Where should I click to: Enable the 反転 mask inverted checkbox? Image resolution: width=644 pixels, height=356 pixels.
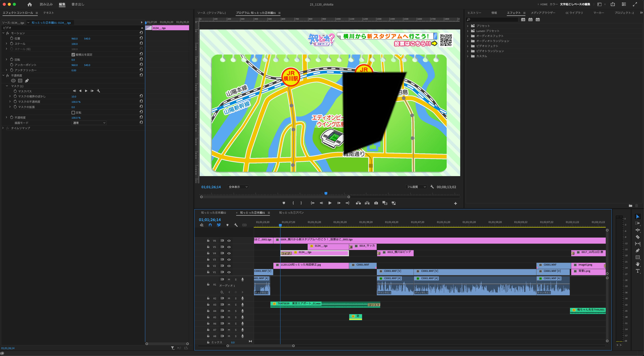(73, 113)
